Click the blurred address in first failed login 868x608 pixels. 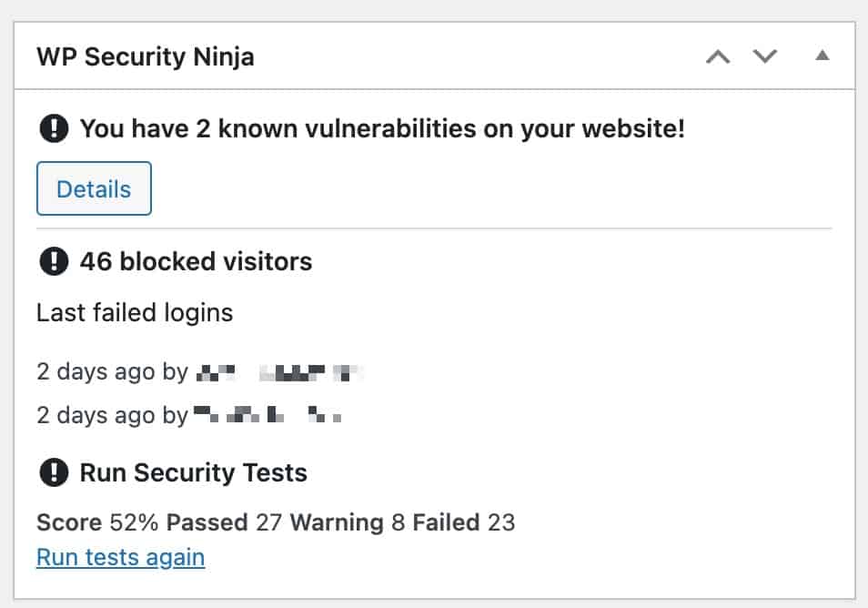click(x=280, y=371)
